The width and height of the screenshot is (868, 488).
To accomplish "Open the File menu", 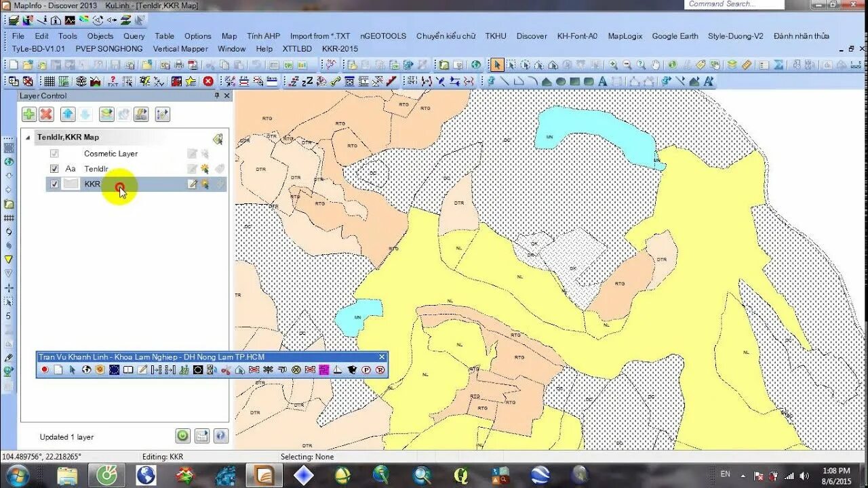I will [x=18, y=36].
